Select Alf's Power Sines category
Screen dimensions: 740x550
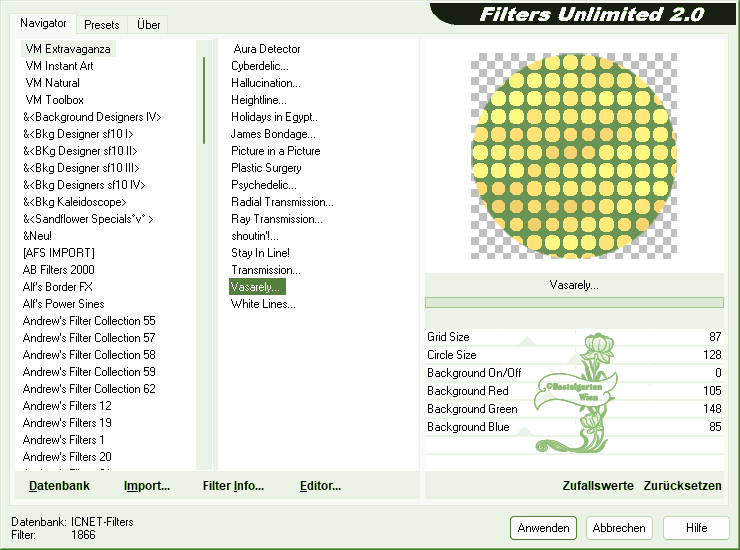[63, 304]
